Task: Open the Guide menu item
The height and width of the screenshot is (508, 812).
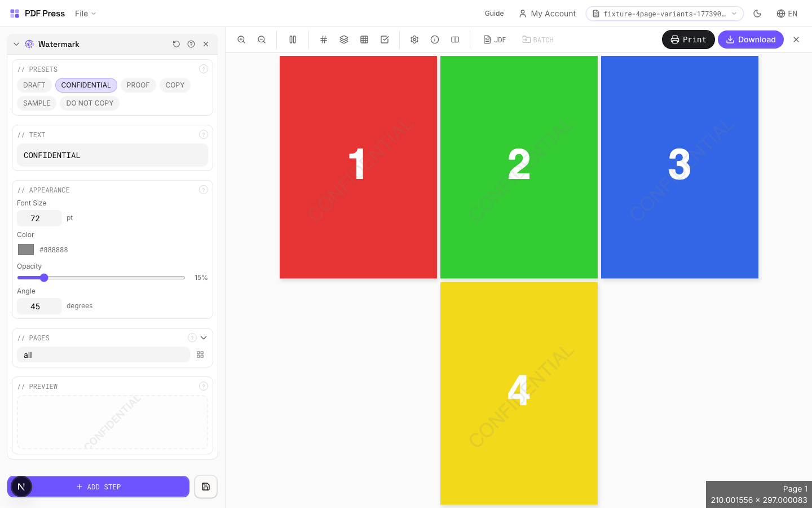Action: 494,14
